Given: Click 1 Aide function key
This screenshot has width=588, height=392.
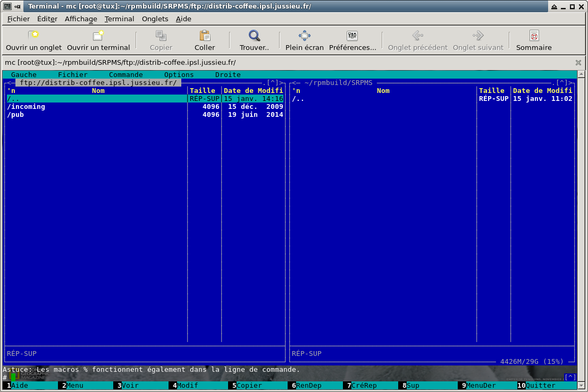Looking at the screenshot, I should pos(20,385).
